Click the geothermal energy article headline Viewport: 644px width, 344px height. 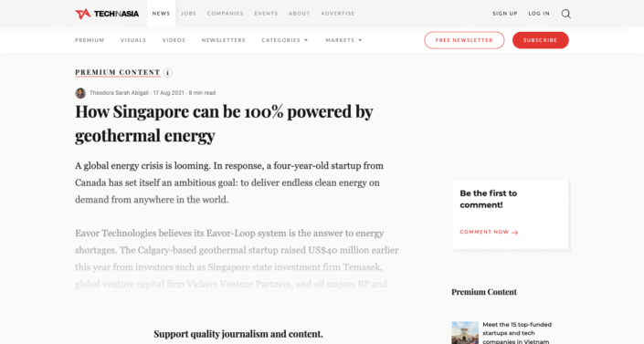pyautogui.click(x=224, y=123)
